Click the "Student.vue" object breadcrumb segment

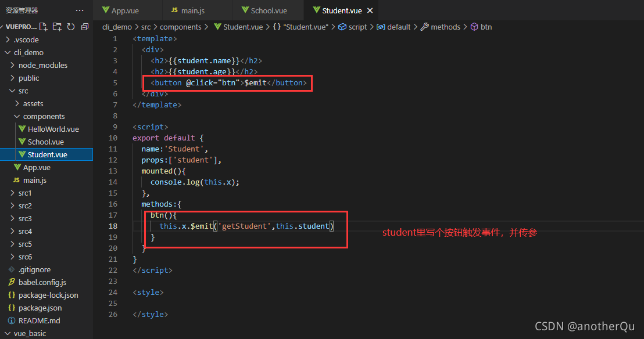click(x=306, y=27)
